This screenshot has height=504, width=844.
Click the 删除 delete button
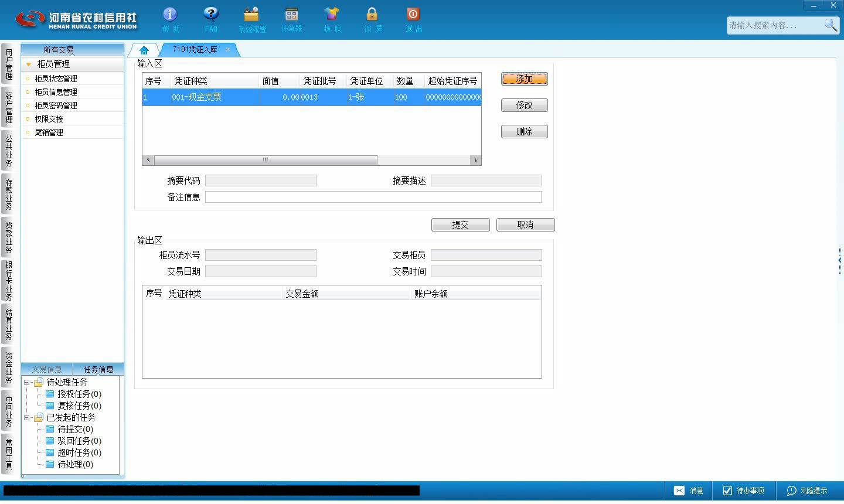[524, 131]
